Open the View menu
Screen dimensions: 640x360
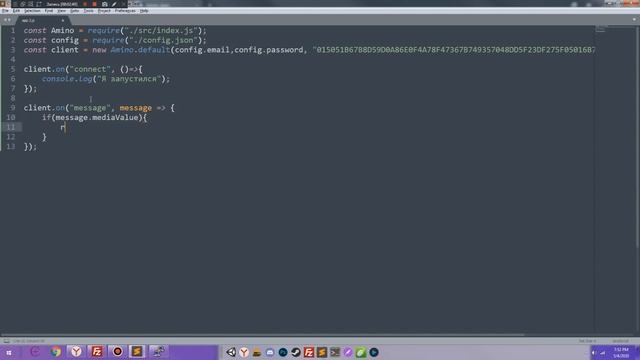click(x=62, y=11)
